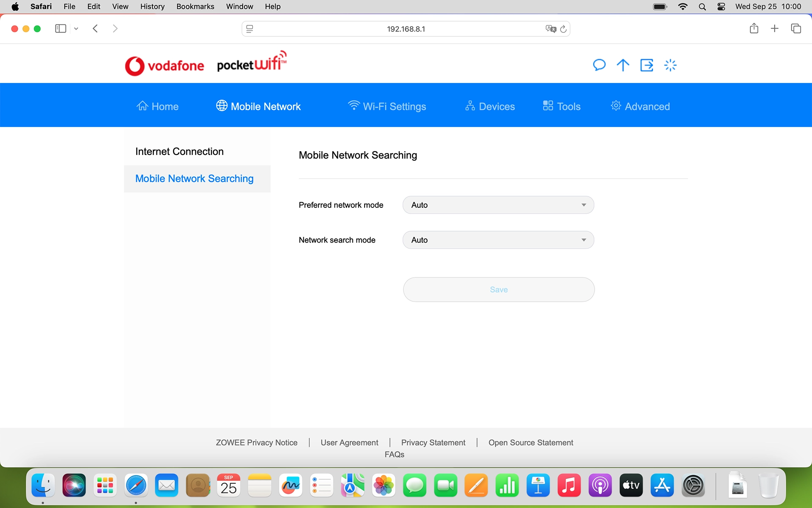Open the Preferred network mode dropdown

pos(498,205)
